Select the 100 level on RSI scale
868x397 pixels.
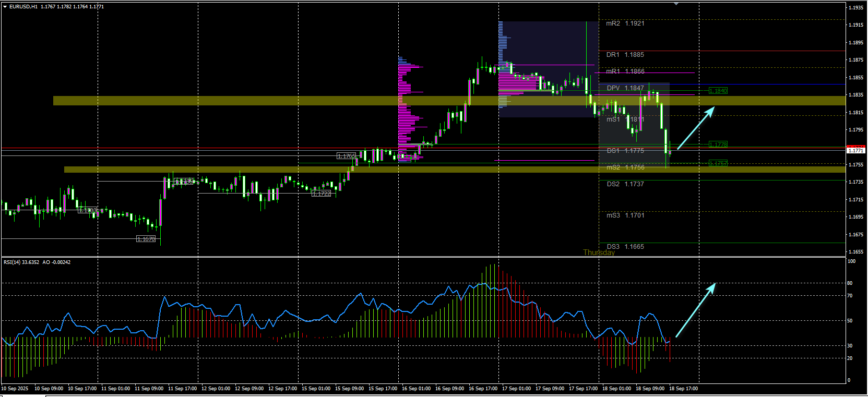[x=851, y=261]
